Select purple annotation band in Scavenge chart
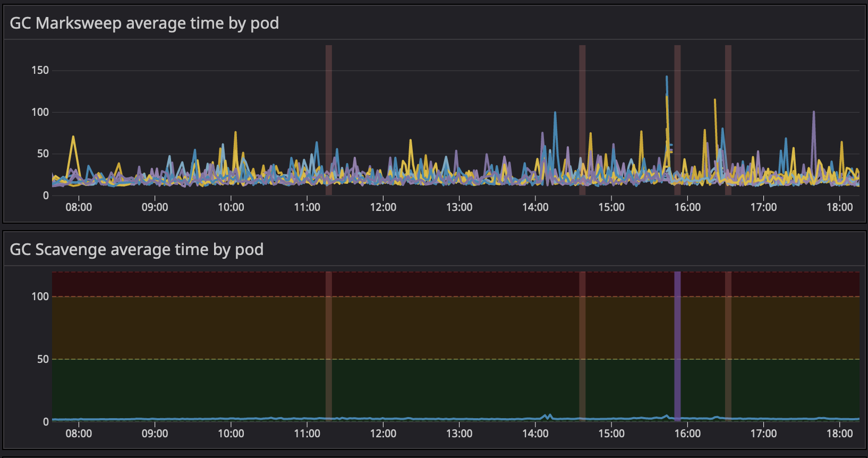 [x=677, y=346]
